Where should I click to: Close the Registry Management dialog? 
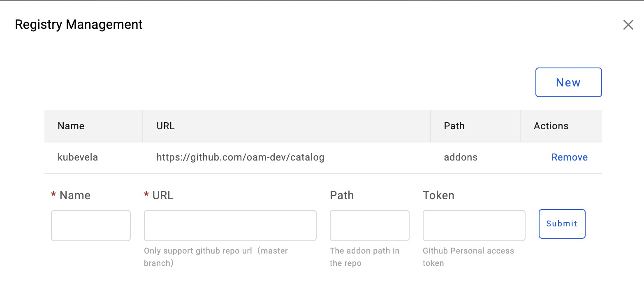click(x=628, y=25)
